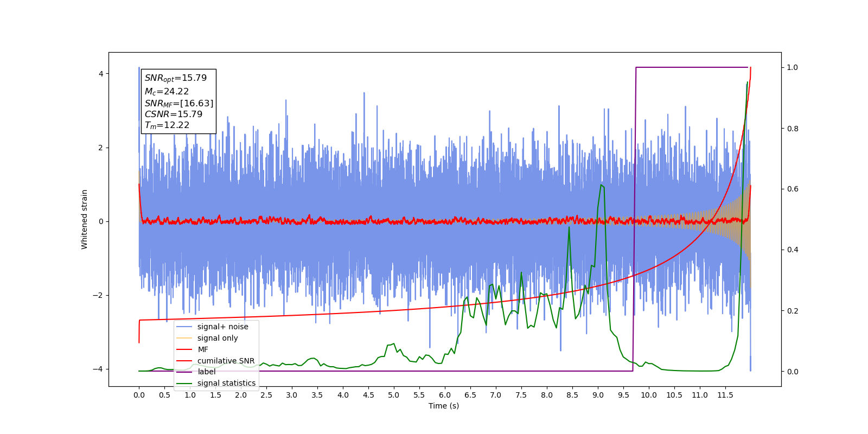This screenshot has width=868, height=434.
Task: Click the right y-axis tick label 0.0
Action: [x=793, y=372]
